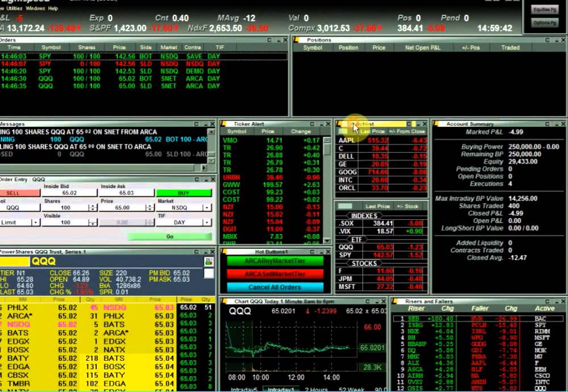
Task: Click the Riser column header
Action: pyautogui.click(x=416, y=308)
